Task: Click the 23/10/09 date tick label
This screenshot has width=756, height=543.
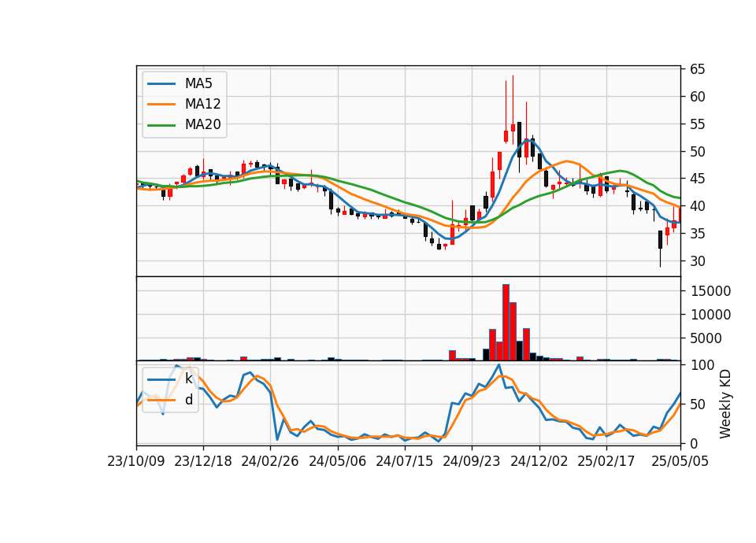Action: 136,461
